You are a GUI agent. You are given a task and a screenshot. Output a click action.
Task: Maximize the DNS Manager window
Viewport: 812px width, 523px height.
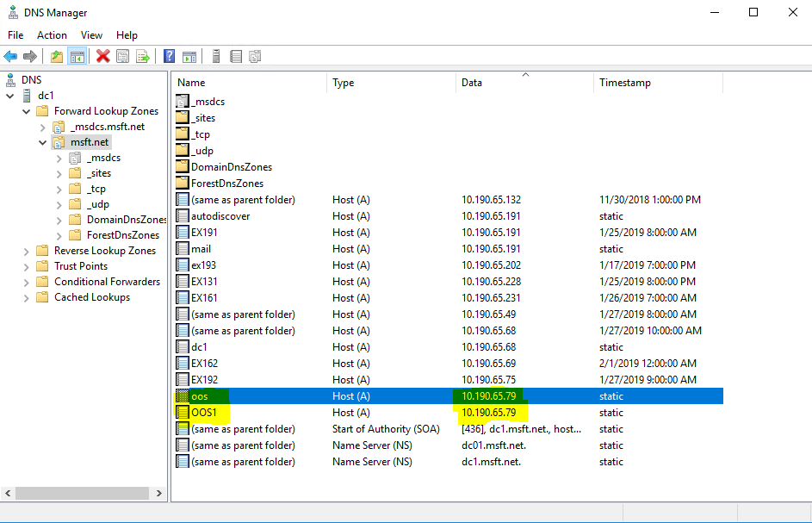753,12
